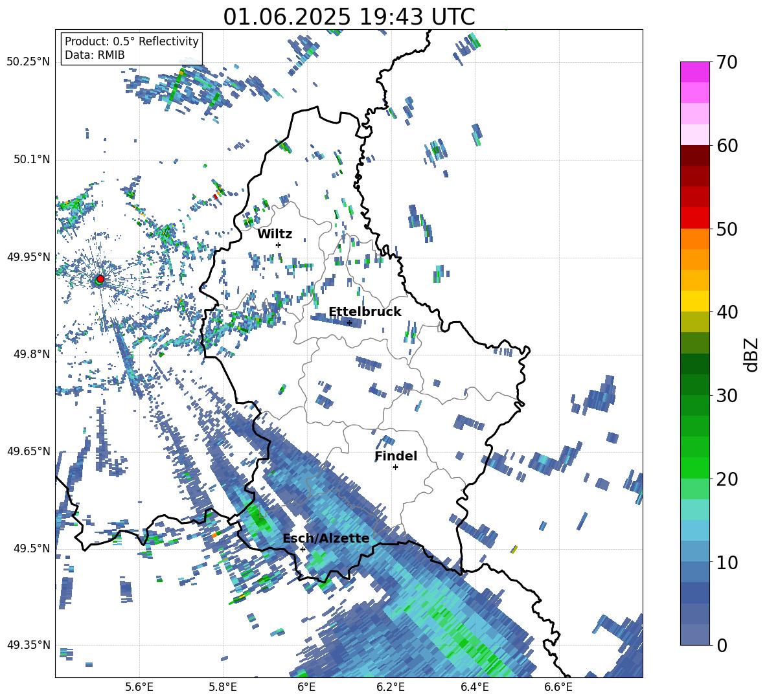Click the colorbar value 10

click(727, 562)
